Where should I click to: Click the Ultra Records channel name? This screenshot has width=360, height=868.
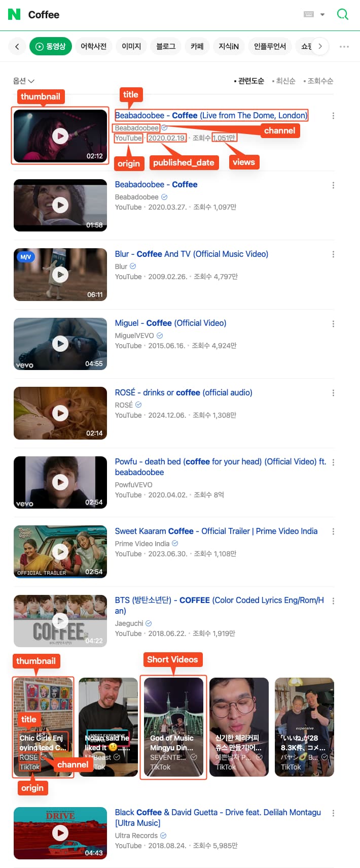tap(136, 836)
